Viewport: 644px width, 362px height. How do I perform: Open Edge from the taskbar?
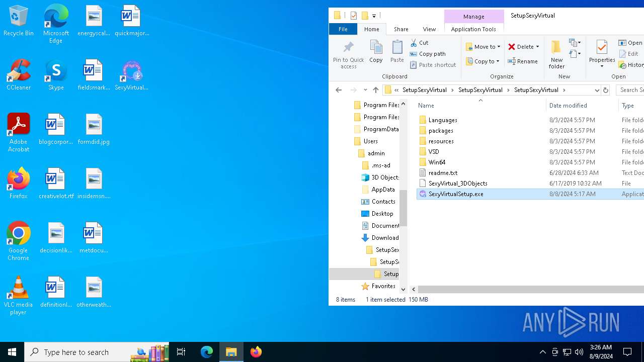click(x=207, y=352)
